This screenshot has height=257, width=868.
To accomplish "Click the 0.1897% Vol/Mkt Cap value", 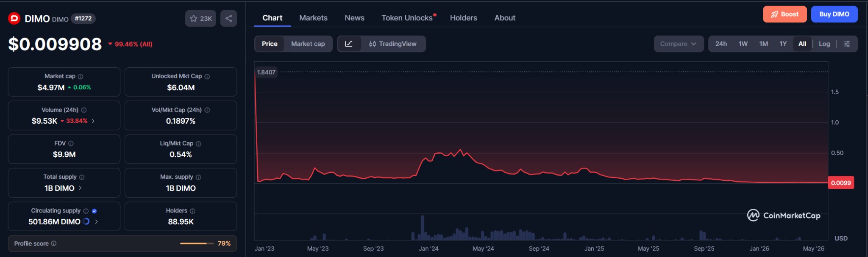I will click(x=181, y=121).
